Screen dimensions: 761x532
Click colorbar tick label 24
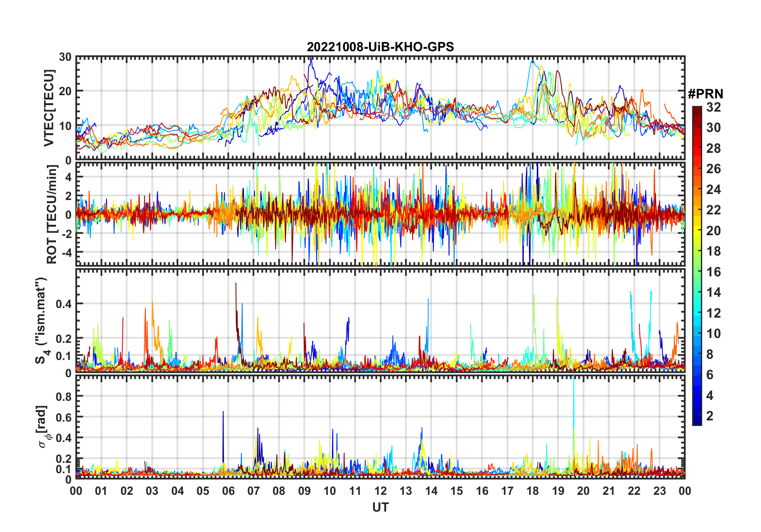[x=713, y=190]
